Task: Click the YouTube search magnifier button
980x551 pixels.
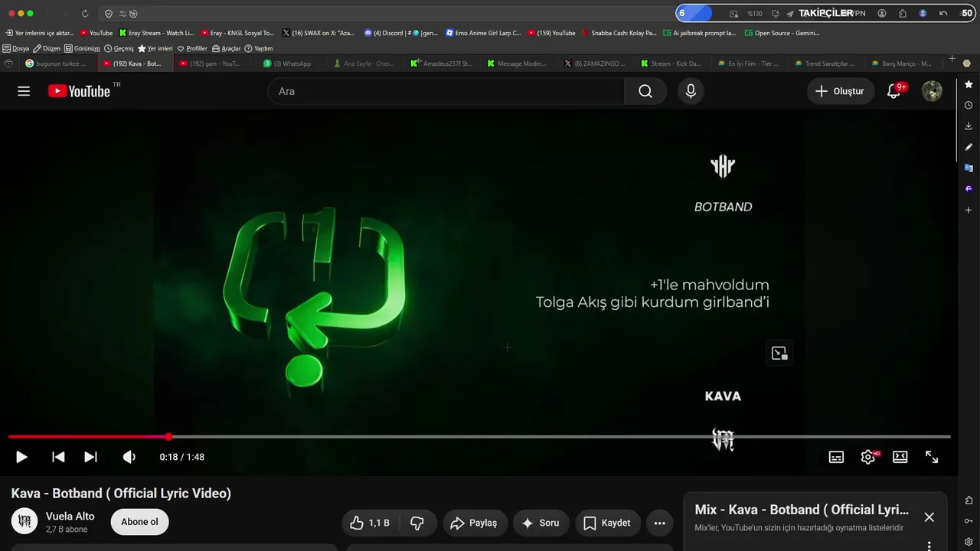Action: 645,91
